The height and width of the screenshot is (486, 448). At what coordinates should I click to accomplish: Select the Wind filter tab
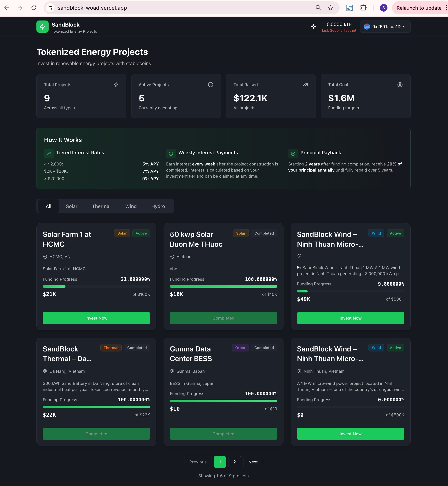pos(131,206)
